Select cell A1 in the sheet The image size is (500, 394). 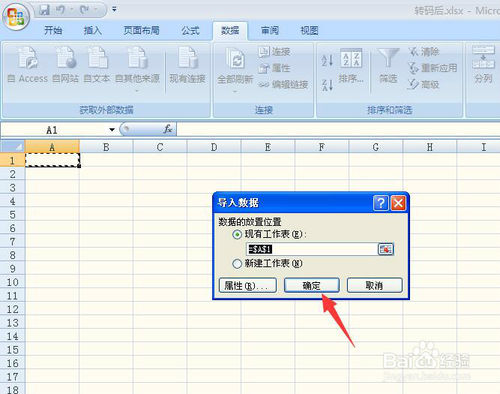click(52, 160)
